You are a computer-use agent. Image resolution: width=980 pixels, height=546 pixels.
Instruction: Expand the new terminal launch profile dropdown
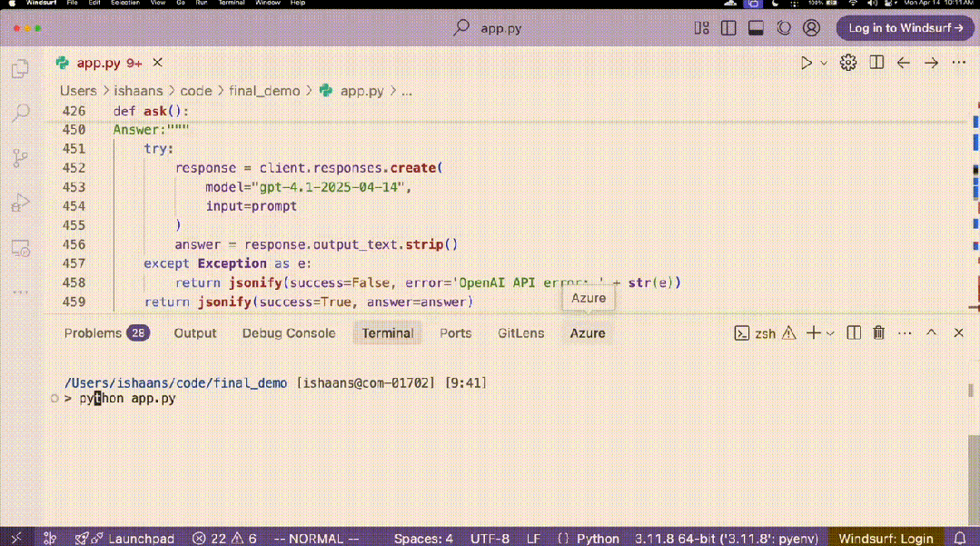tap(830, 333)
